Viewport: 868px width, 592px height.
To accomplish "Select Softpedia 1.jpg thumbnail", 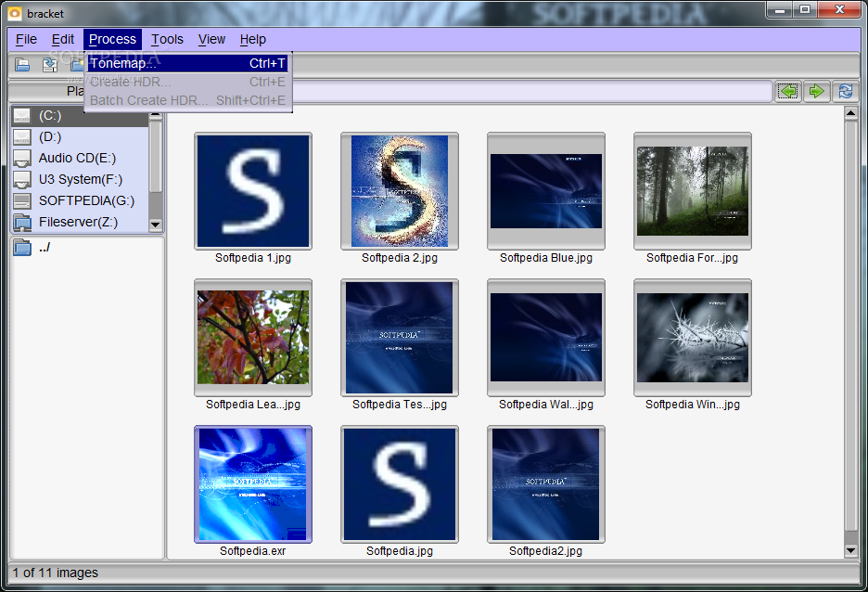I will click(253, 191).
